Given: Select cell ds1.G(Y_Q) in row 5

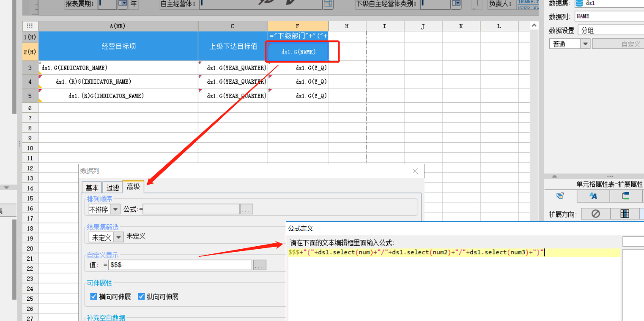Looking at the screenshot, I should pos(298,96).
